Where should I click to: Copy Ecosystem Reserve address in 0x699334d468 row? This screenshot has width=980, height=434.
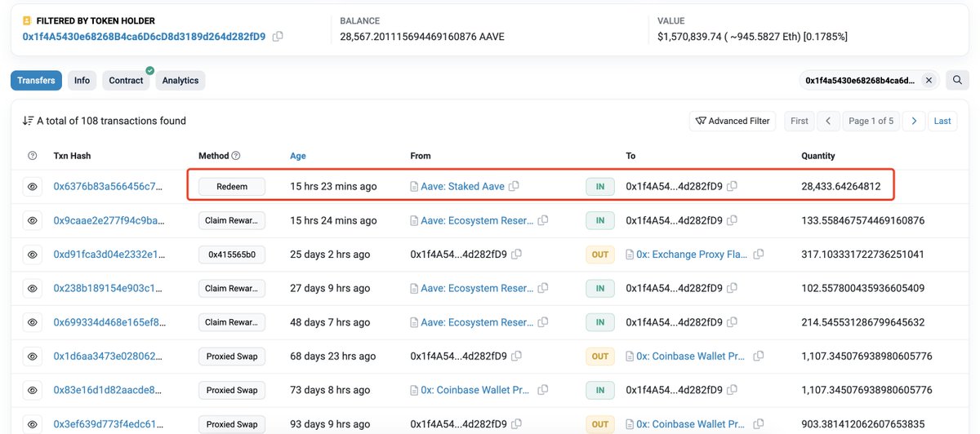[543, 322]
